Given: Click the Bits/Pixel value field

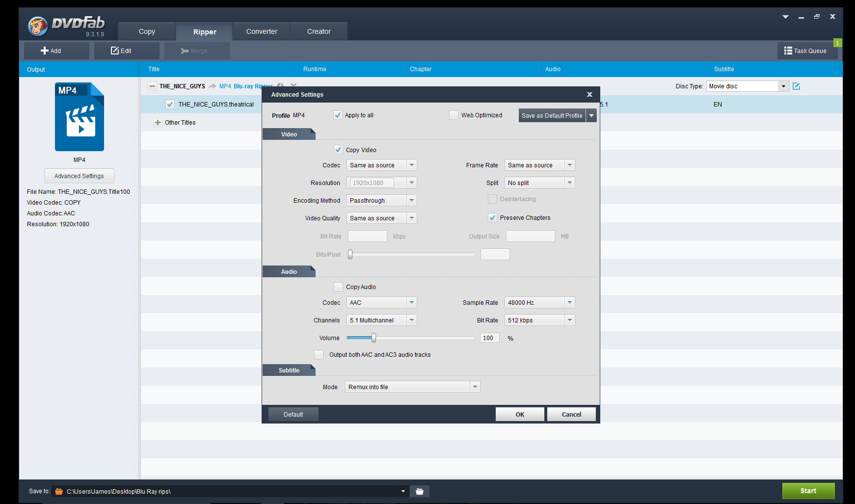Looking at the screenshot, I should click(x=495, y=254).
